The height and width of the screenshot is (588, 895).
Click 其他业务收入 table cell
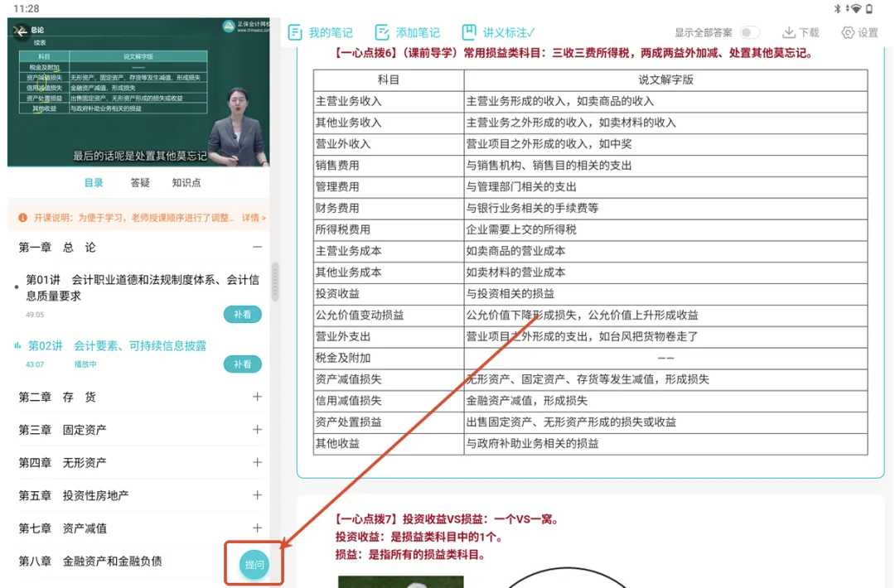[388, 123]
